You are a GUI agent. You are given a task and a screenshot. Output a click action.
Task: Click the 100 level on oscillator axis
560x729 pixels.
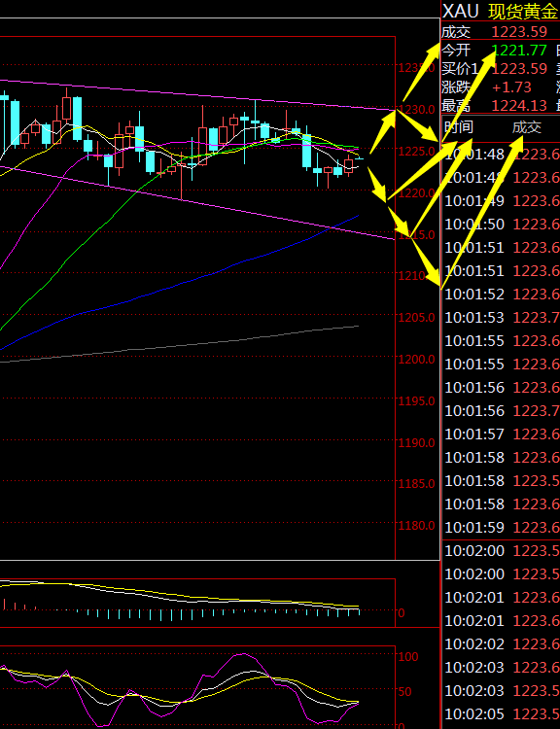click(408, 656)
